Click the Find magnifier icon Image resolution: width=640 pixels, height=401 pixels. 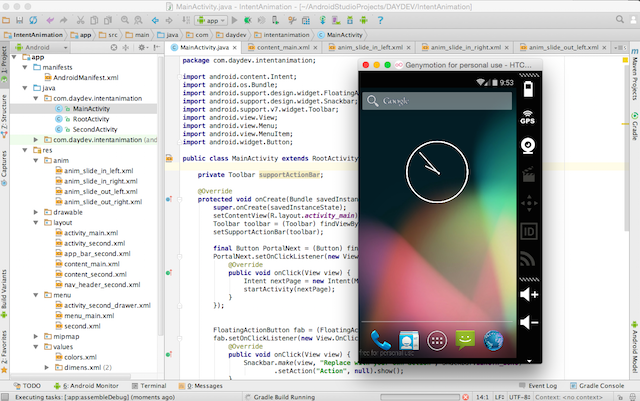click(x=125, y=20)
